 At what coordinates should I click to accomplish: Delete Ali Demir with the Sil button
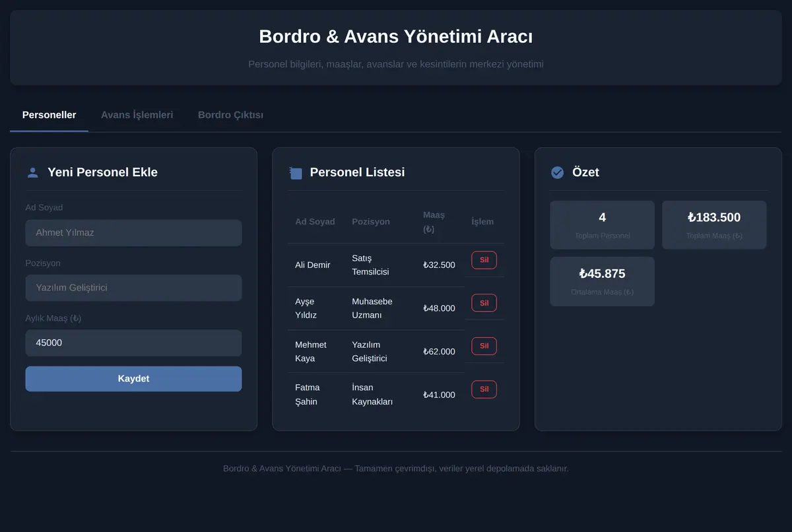(484, 260)
